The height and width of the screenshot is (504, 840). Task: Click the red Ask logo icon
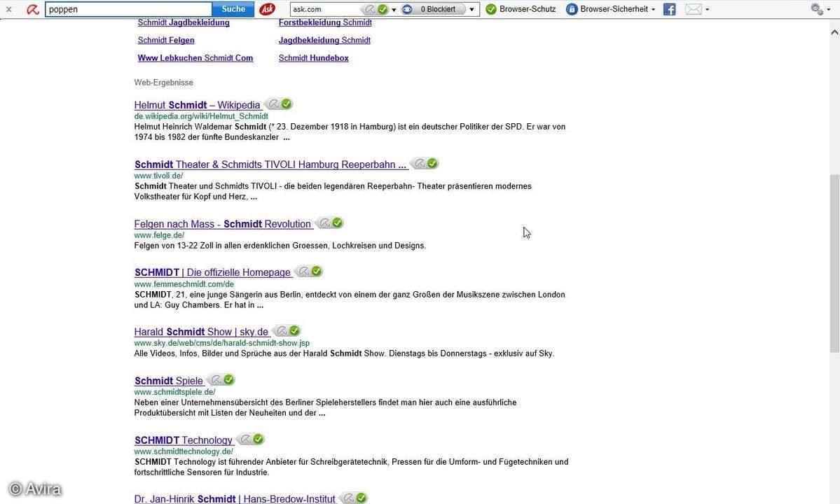point(268,9)
